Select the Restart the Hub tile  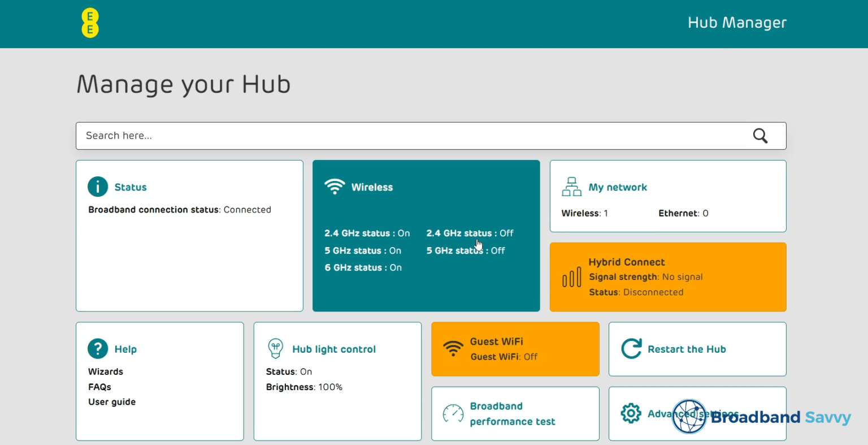pos(697,349)
